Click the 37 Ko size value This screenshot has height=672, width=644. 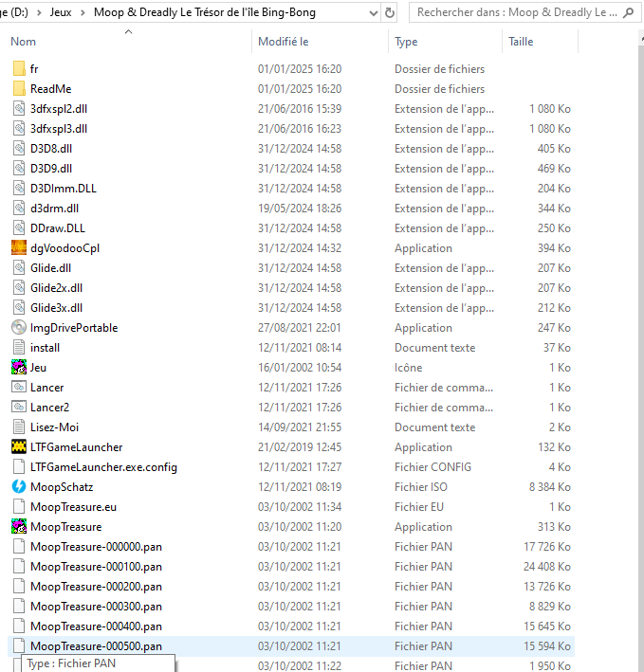click(557, 348)
